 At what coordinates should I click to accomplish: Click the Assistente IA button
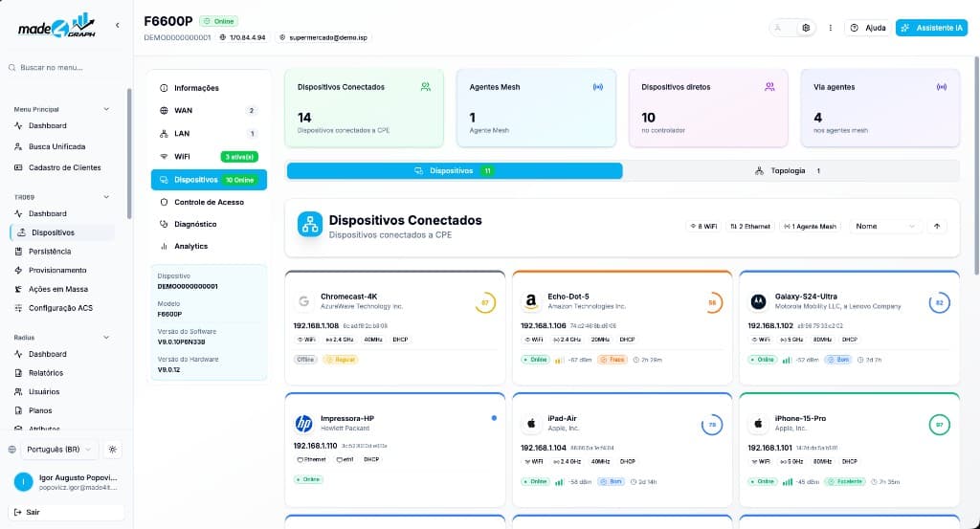click(931, 28)
